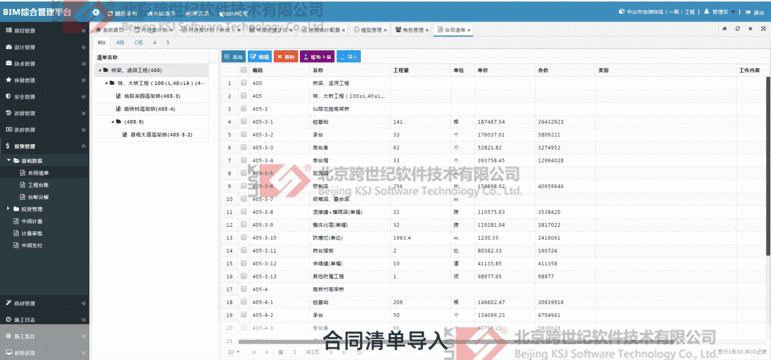This screenshot has width=771, height=360.
Task: Open the page size dropdown showing 30
Action: pos(234,352)
